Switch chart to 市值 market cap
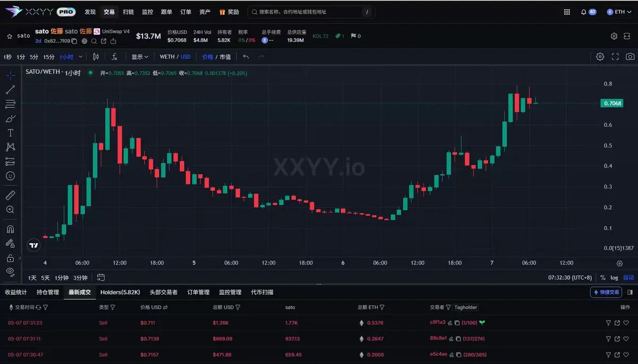The height and width of the screenshot is (364, 638). pyautogui.click(x=225, y=57)
